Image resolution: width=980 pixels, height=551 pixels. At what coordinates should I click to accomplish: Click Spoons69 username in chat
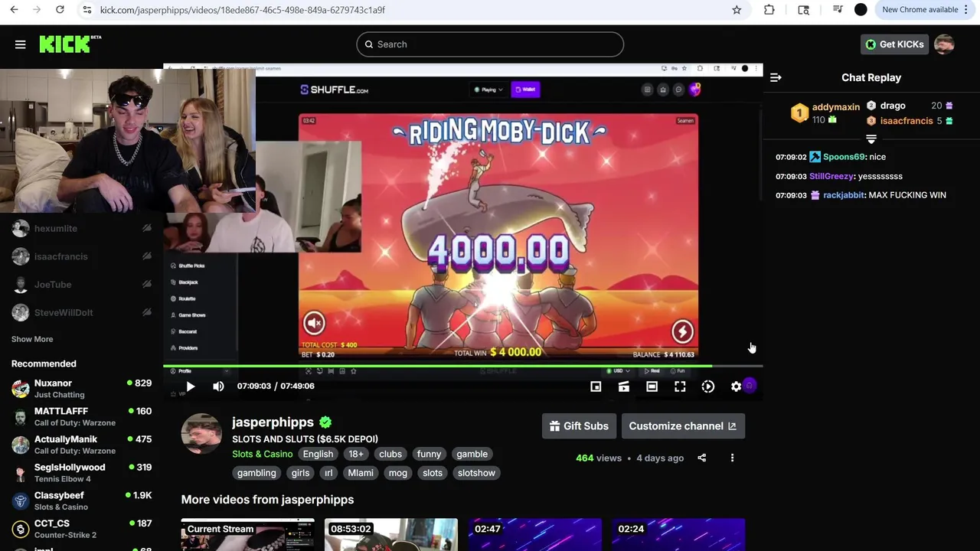844,157
